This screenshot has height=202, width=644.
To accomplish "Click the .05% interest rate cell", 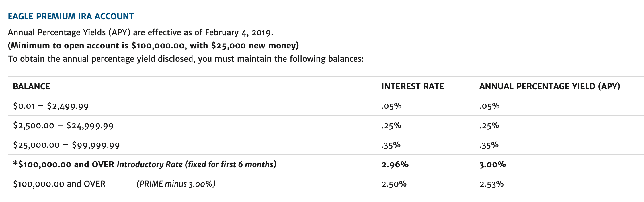I will 391,106.
